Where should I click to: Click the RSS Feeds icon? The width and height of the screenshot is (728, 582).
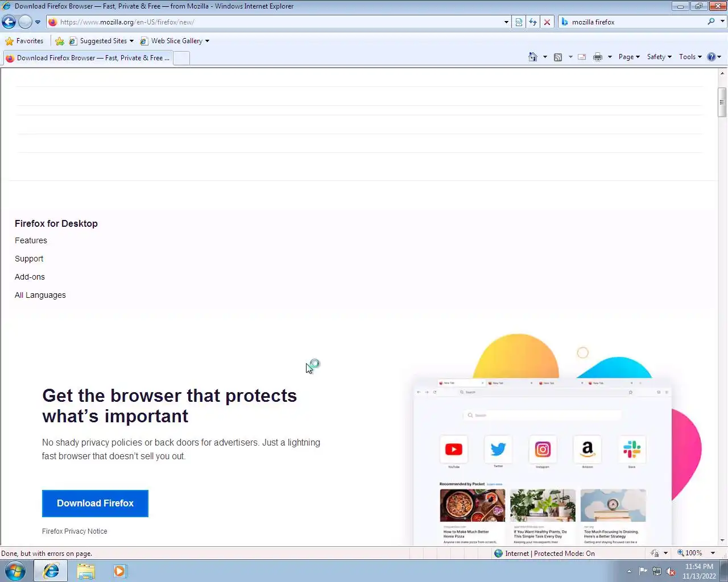point(558,57)
